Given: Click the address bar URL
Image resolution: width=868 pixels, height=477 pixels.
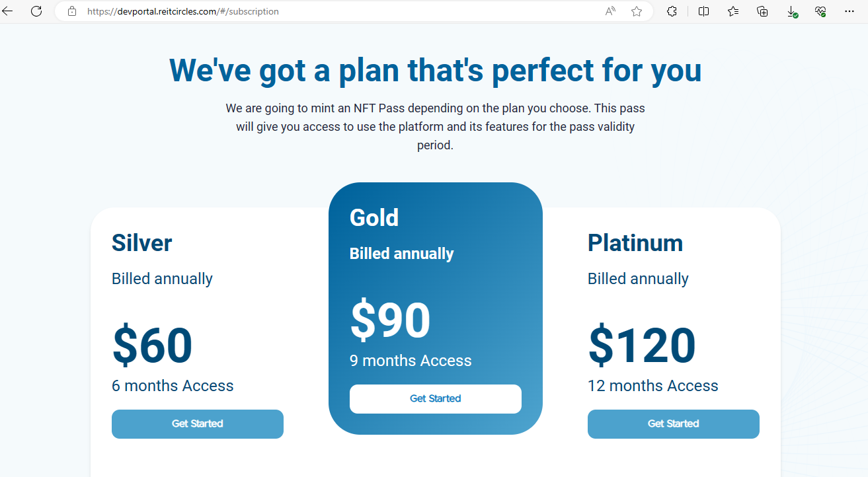Looking at the screenshot, I should pyautogui.click(x=183, y=11).
